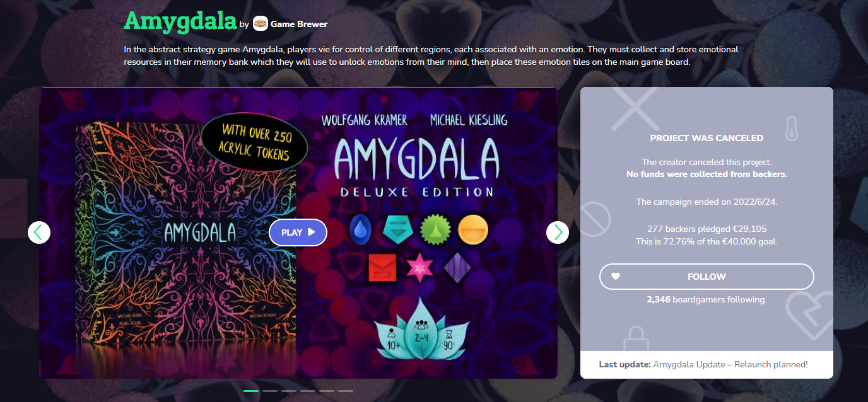Show previous carousel slide with left arrow
This screenshot has width=868, height=402.
click(x=39, y=233)
